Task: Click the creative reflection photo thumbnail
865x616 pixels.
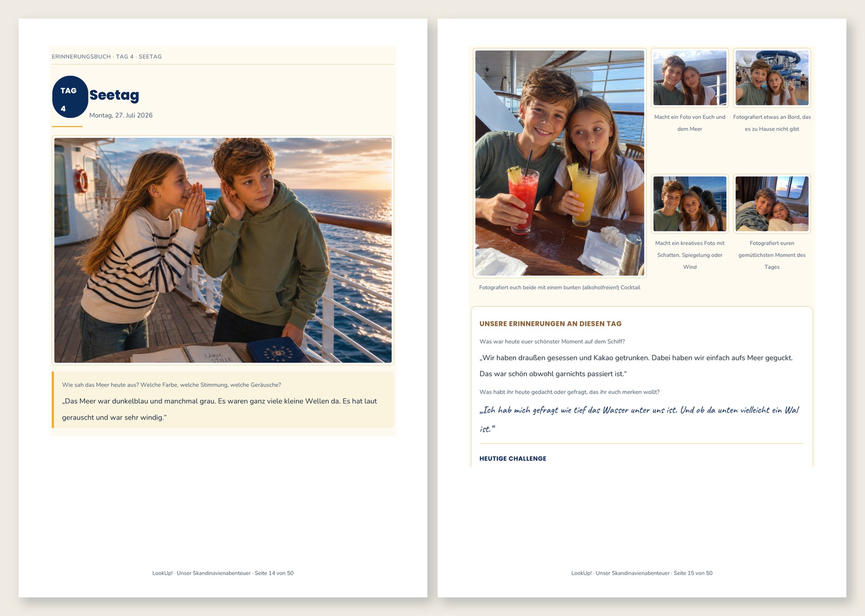Action: 690,204
